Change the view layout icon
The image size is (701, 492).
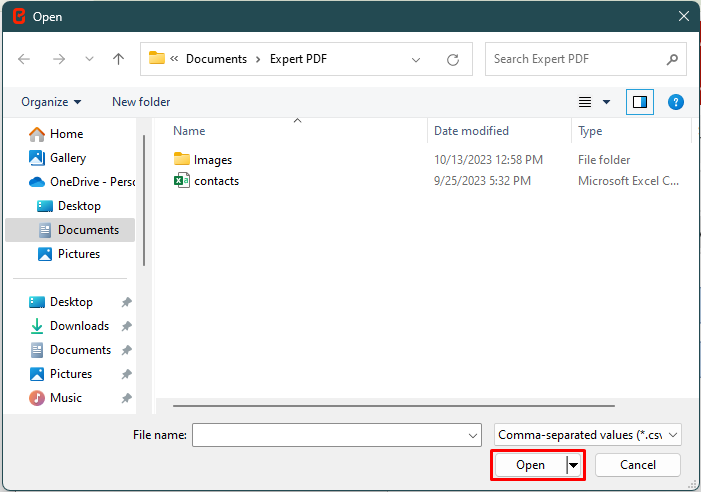point(585,102)
